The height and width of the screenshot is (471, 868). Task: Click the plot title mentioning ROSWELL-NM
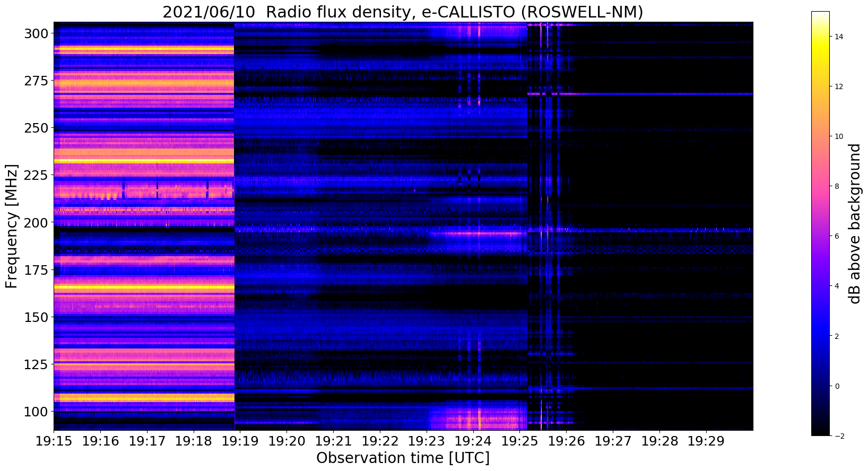click(403, 12)
